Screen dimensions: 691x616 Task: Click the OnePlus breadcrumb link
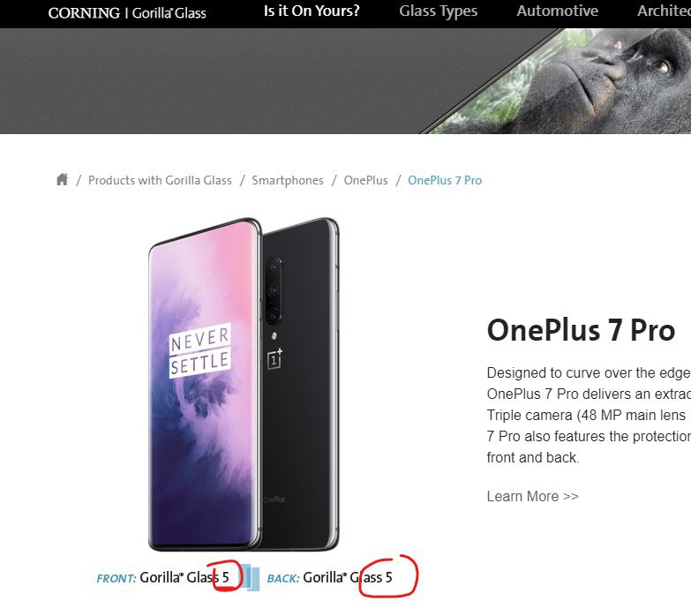(365, 180)
